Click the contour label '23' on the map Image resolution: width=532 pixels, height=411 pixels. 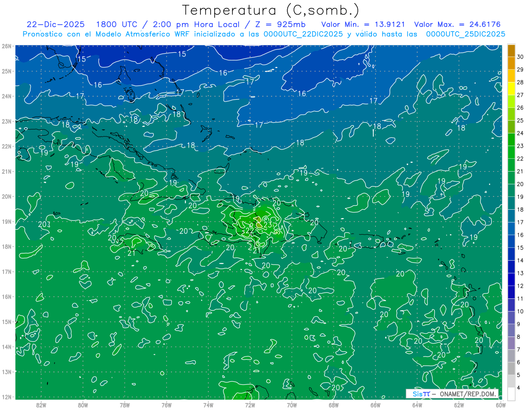(x=268, y=225)
